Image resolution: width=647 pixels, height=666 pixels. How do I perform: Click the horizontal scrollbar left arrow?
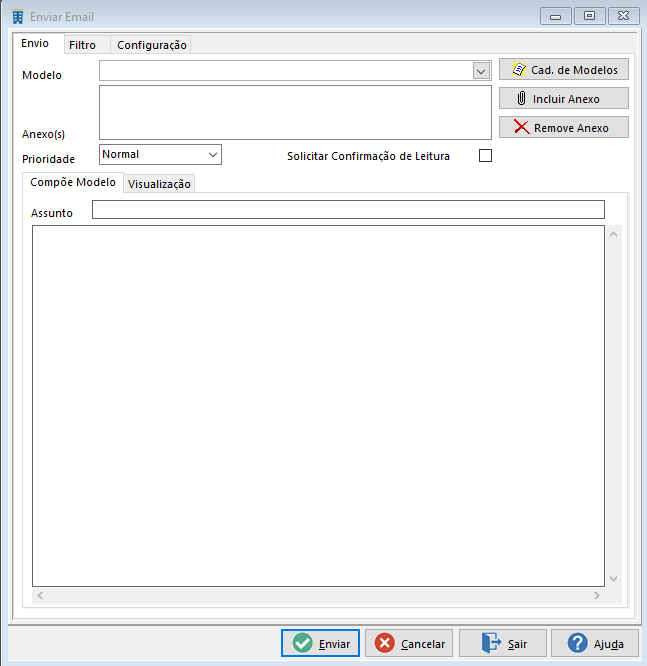tap(40, 595)
